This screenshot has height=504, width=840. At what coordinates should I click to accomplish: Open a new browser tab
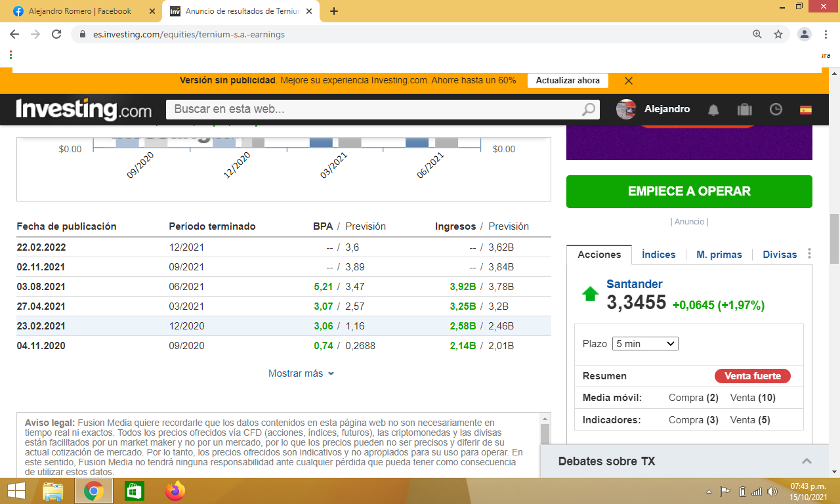pos(333,11)
